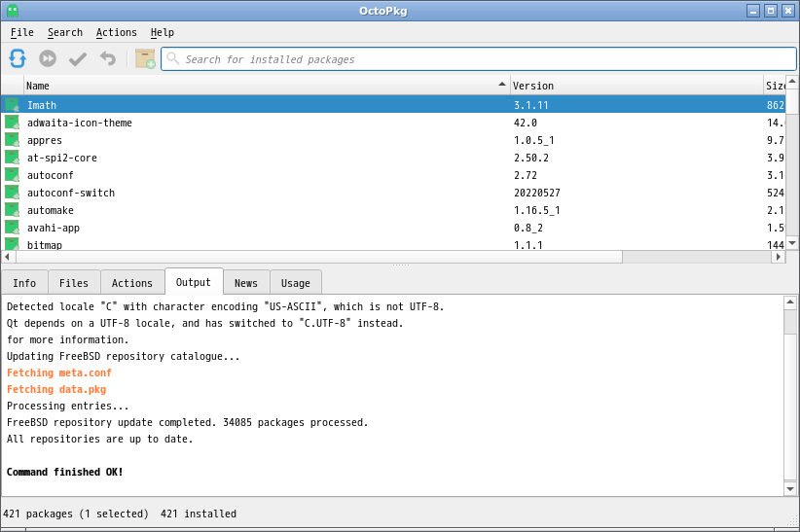Click the package icon next to appres

click(x=13, y=140)
